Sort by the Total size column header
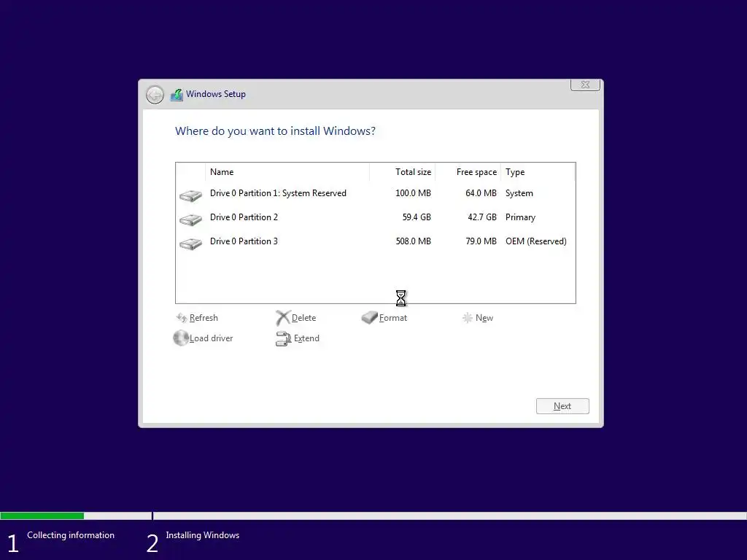Viewport: 747px width, 560px height. point(402,172)
